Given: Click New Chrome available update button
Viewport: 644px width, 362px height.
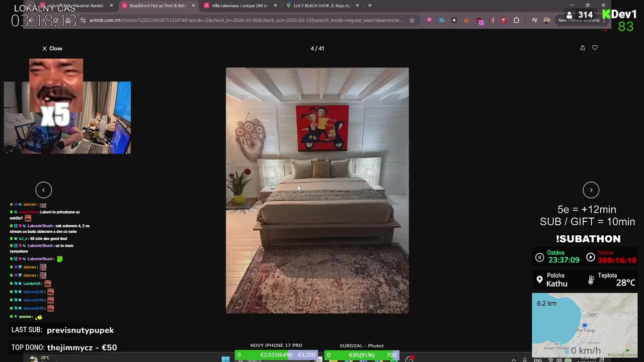Looking at the screenshot, I should point(579,20).
